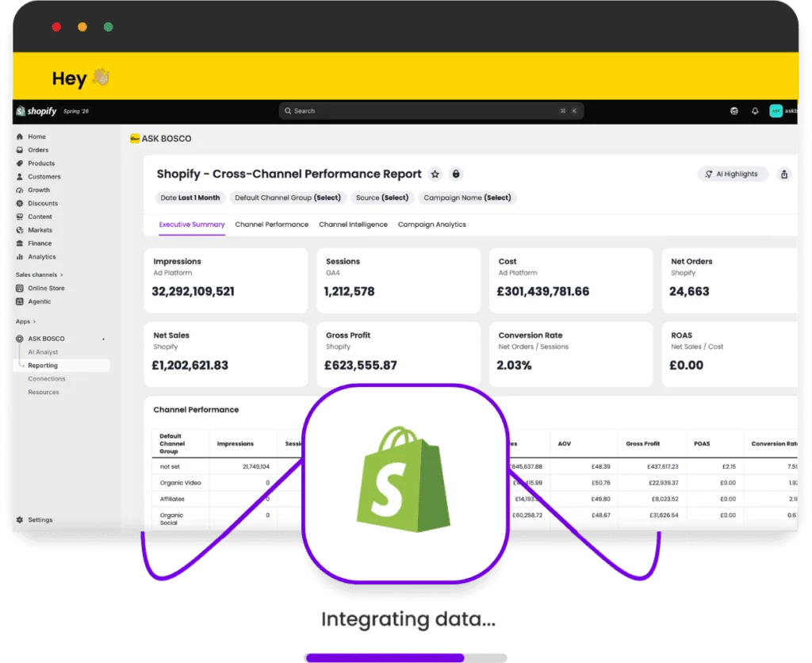This screenshot has height=663, width=812.
Task: Open the Campaign Name filter
Action: pyautogui.click(x=467, y=197)
